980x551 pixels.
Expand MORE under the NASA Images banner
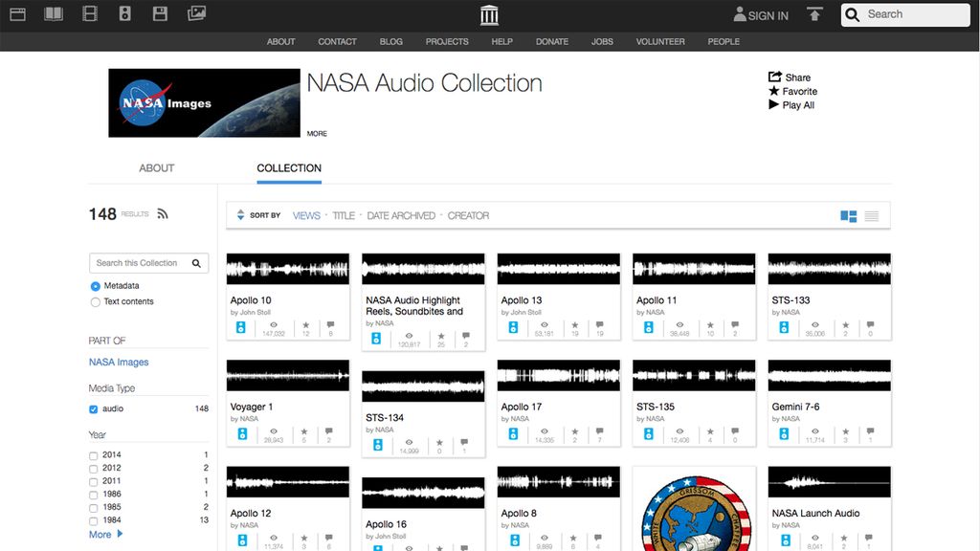pyautogui.click(x=317, y=133)
